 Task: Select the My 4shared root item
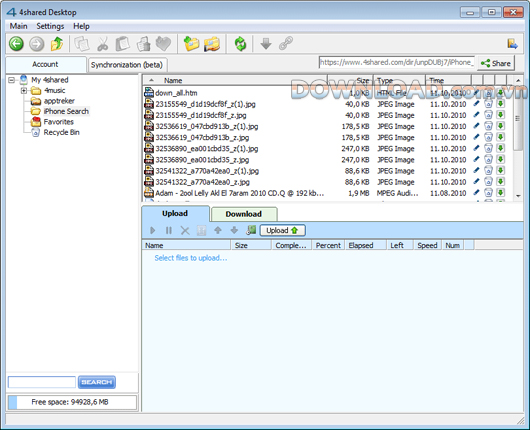point(50,80)
